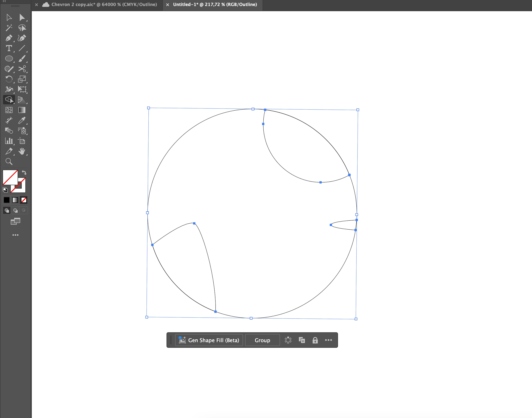This screenshot has width=532, height=418.
Task: Expand toolbar with double chevron
Action: tap(4, 1)
